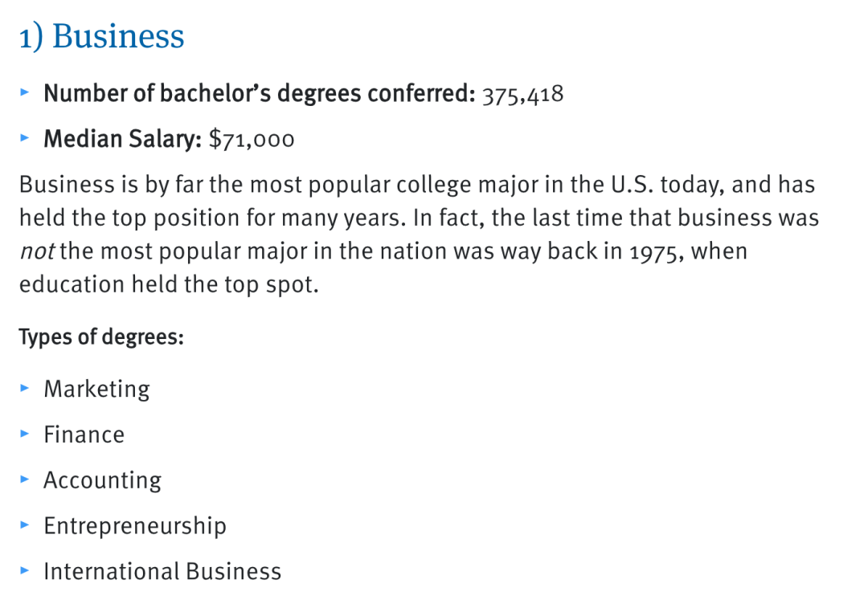The height and width of the screenshot is (604, 868).
Task: Click the bullet arrow next to Marketing
Action: (25, 389)
